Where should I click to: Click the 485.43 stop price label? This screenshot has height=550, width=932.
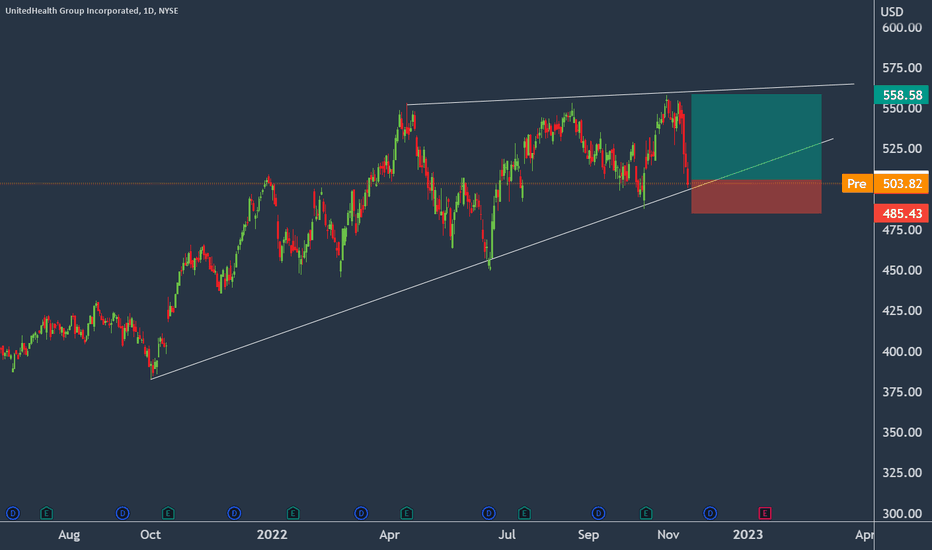(902, 213)
